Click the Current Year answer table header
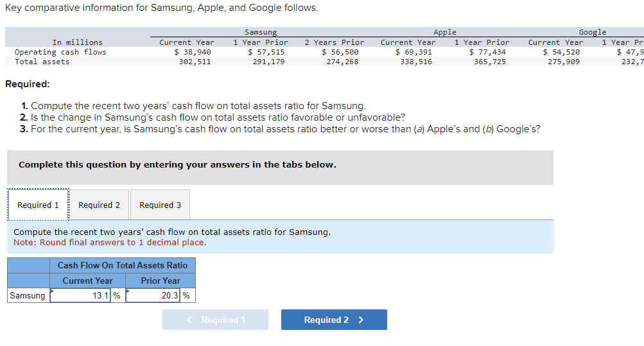Image resolution: width=644 pixels, height=346 pixels. [x=87, y=281]
